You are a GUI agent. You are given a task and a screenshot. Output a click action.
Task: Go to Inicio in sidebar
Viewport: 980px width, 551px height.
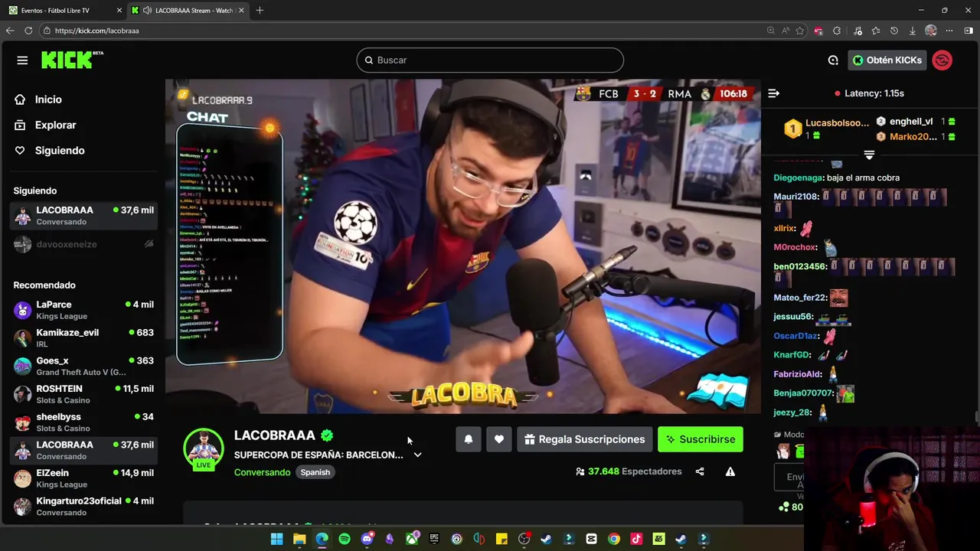48,99
